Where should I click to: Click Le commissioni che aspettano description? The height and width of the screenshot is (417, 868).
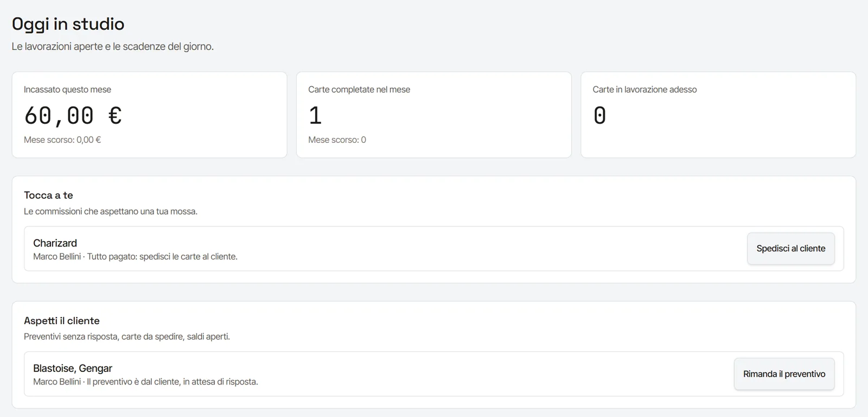(x=111, y=211)
